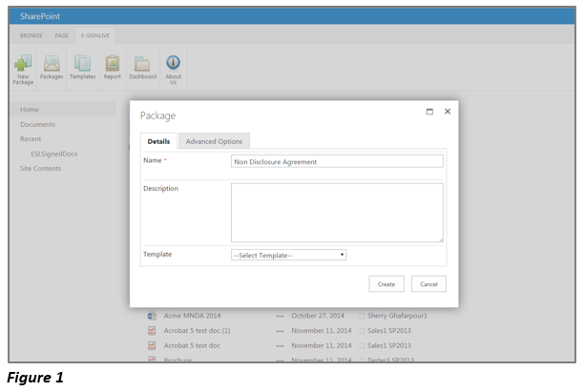Viewport: 584px width, 392px height.
Task: Go to Home in the sidebar
Action: 30,110
